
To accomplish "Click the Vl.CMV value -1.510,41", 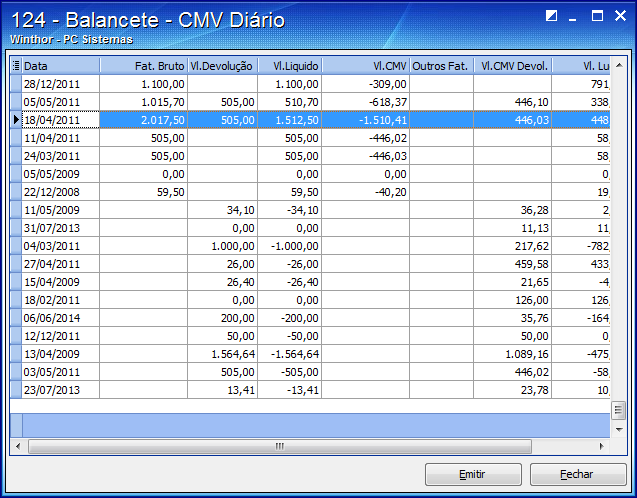I will point(383,120).
